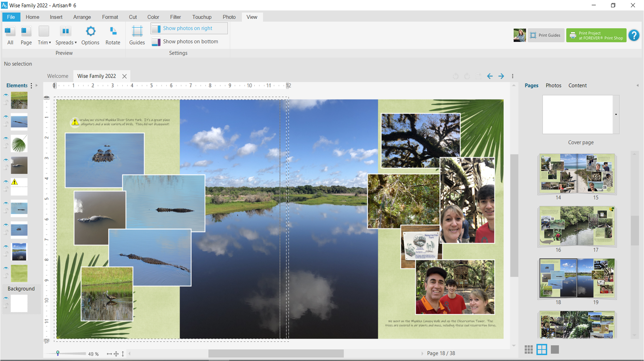Go to next page with right arrow
This screenshot has height=361, width=644.
point(501,76)
